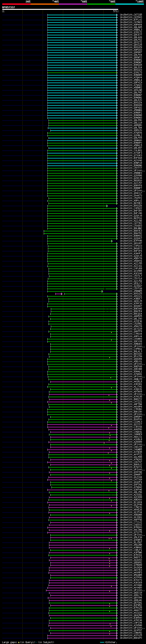This screenshot has height=644, width=146.
Task: Select hit label UniRef100_B9SUZ9
Action: pos(131,48)
